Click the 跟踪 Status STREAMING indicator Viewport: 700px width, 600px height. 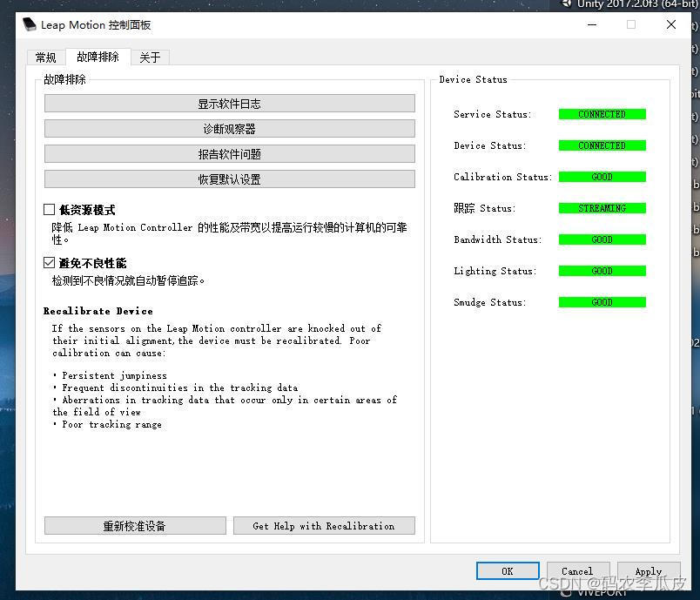click(x=602, y=208)
